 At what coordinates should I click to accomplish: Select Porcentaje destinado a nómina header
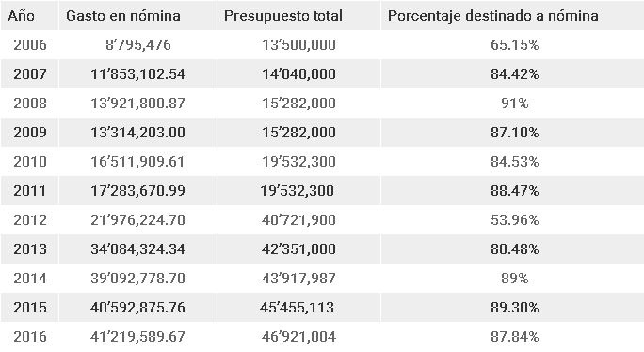click(492, 16)
